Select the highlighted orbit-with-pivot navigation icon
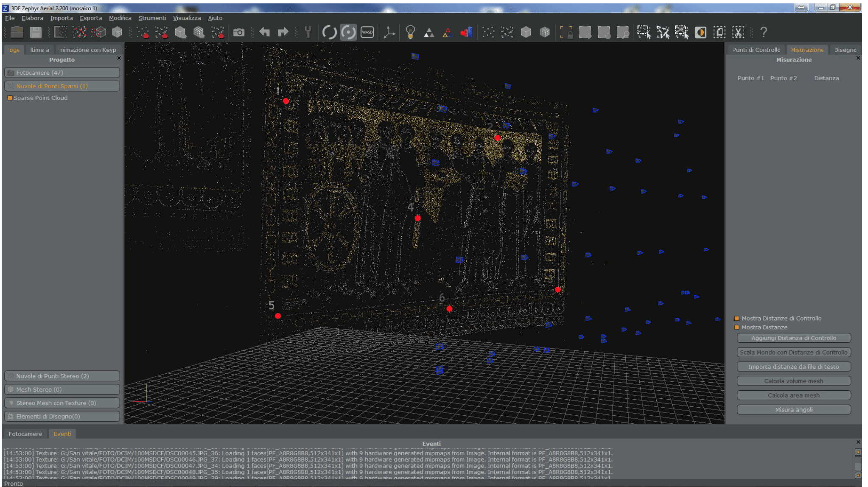This screenshot has width=868, height=487. (x=348, y=32)
